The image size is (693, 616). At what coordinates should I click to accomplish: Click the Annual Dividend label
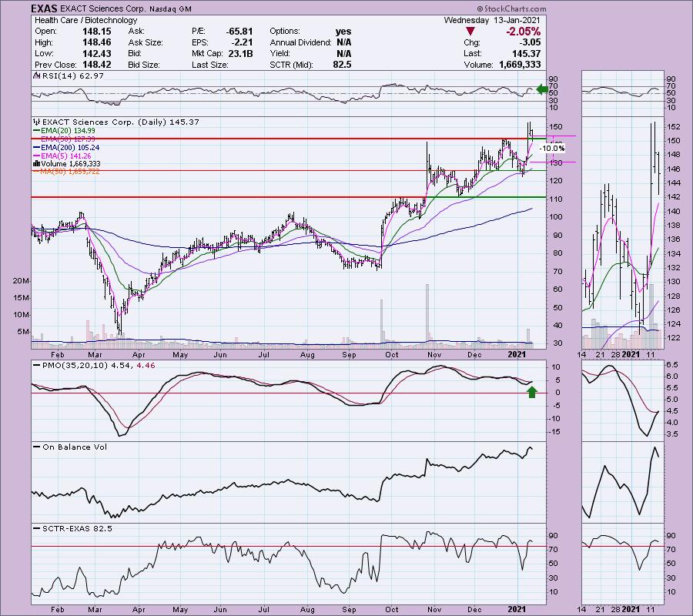pyautogui.click(x=300, y=42)
